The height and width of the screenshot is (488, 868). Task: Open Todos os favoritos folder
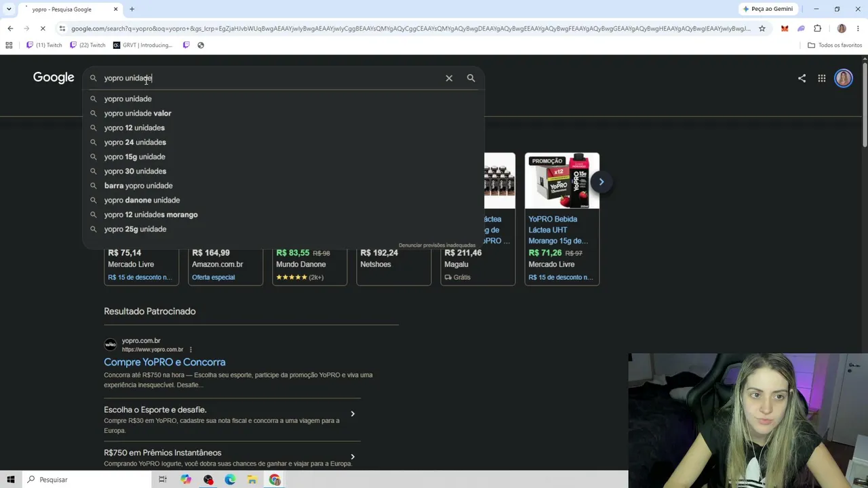(x=835, y=45)
